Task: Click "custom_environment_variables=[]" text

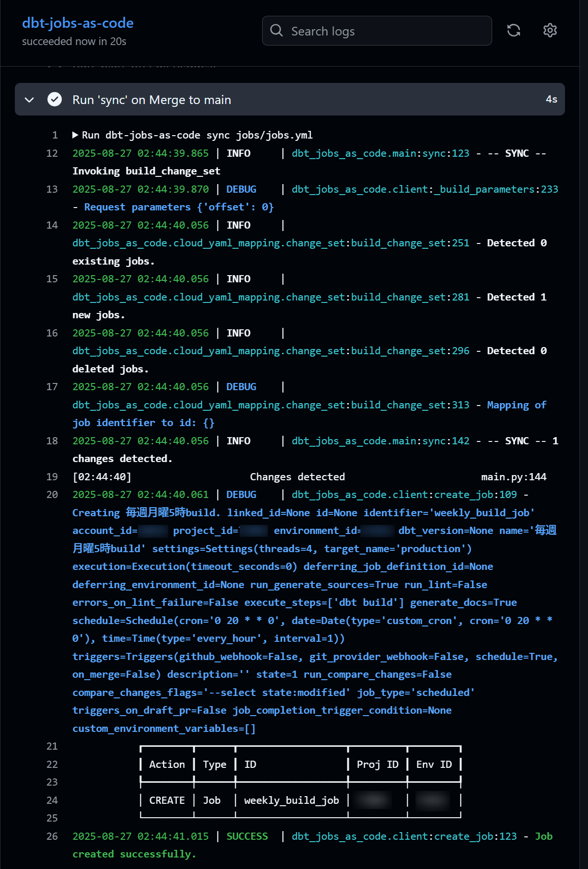Action: [164, 729]
